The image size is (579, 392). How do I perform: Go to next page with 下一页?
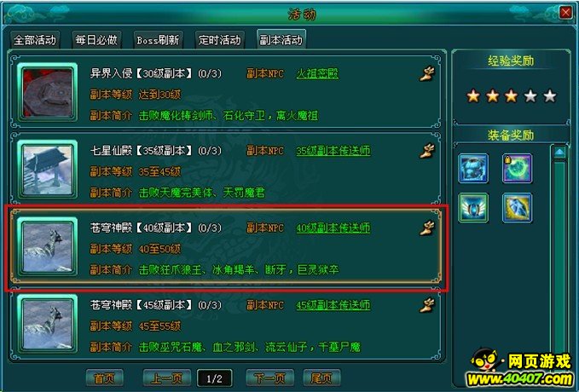pyautogui.click(x=270, y=378)
